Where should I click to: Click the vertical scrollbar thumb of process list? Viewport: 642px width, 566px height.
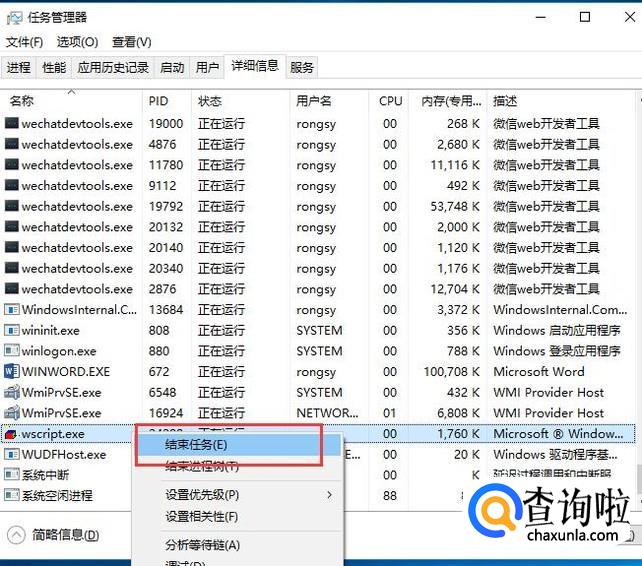(x=639, y=478)
